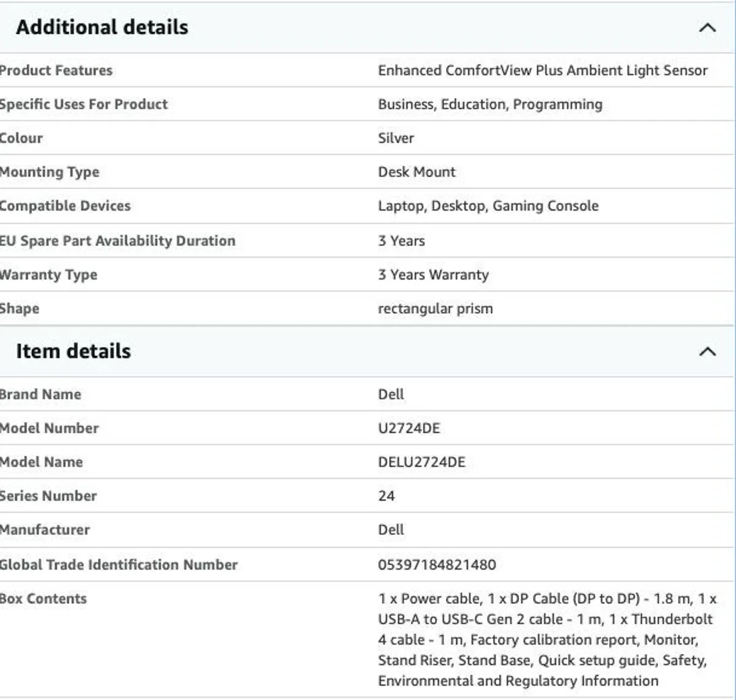Click the Brand Name Dell value
The image size is (736, 700).
[390, 394]
